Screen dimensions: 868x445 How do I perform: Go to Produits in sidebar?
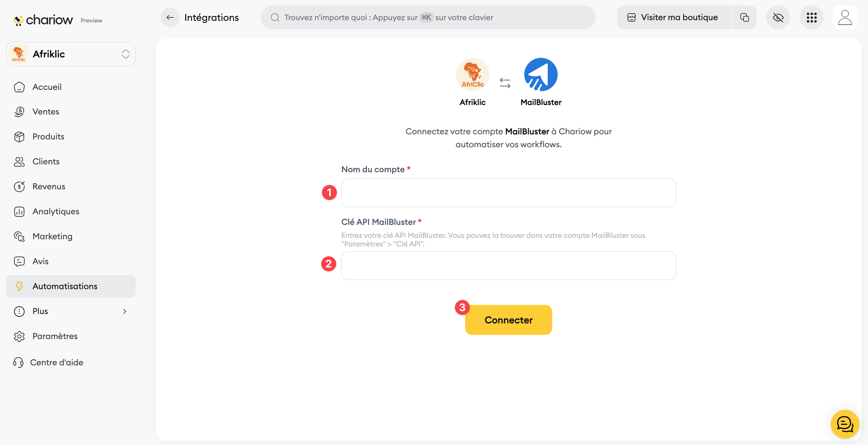tap(48, 137)
